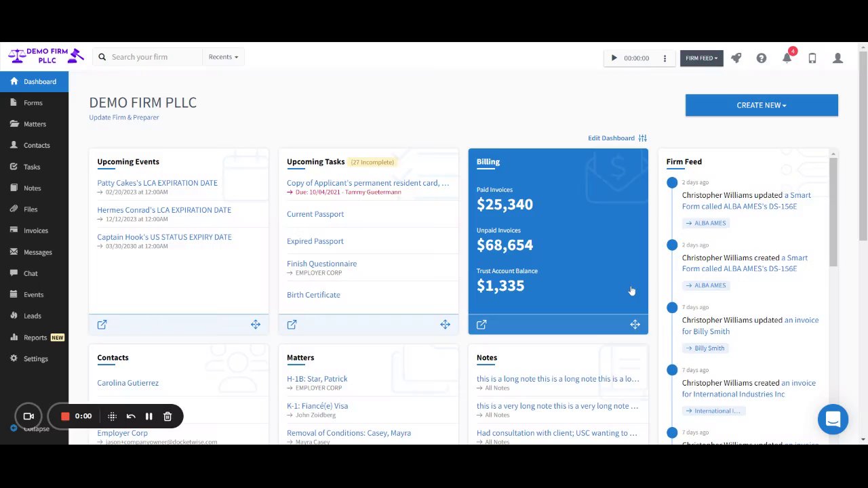Screen dimensions: 868x488
Task: Open the rocket icon in top bar
Action: click(736, 58)
